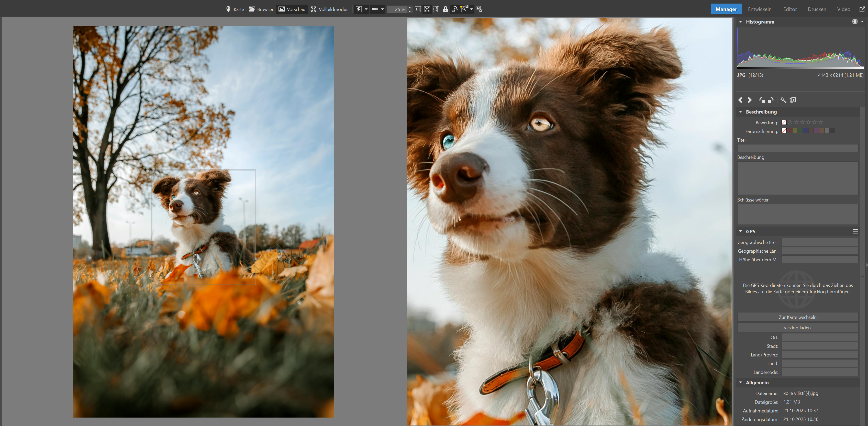Image resolution: width=868 pixels, height=426 pixels.
Task: Open the Editor tab
Action: click(x=790, y=9)
